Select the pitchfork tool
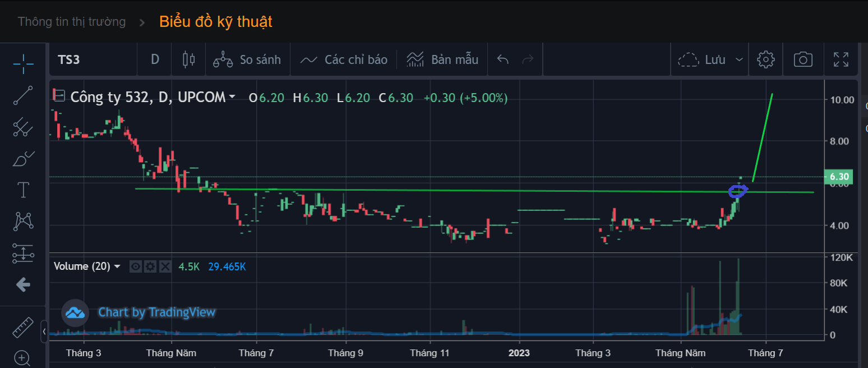This screenshot has height=368, width=868. click(23, 127)
